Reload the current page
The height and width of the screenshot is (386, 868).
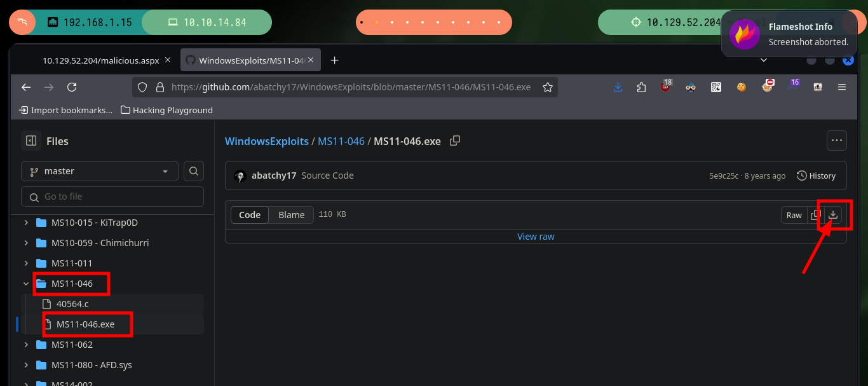tap(72, 87)
